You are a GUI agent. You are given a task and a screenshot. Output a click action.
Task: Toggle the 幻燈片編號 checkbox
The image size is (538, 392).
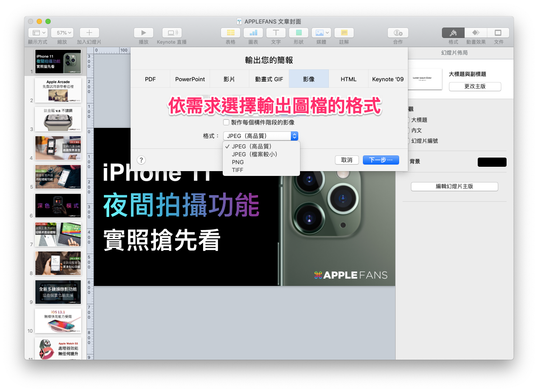pyautogui.click(x=407, y=141)
